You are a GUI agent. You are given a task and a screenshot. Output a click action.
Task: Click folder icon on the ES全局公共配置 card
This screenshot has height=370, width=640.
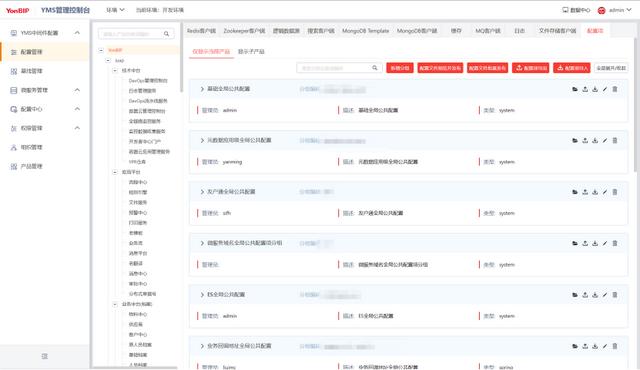point(575,295)
